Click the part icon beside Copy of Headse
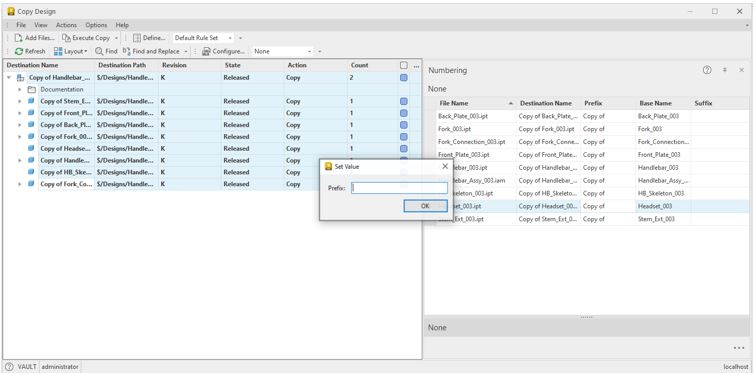Viewport: 755px width, 374px height. pos(31,148)
